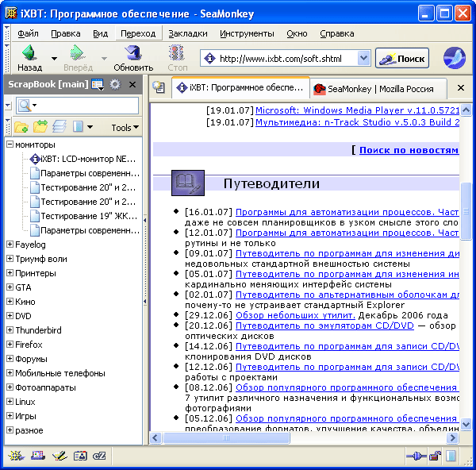Reload page with Обновить button
476x470 pixels.
(133, 58)
